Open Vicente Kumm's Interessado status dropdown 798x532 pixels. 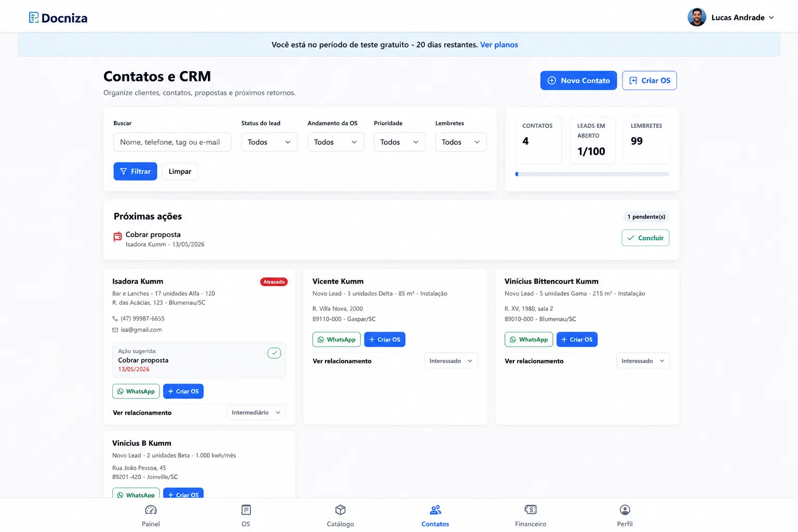click(451, 361)
